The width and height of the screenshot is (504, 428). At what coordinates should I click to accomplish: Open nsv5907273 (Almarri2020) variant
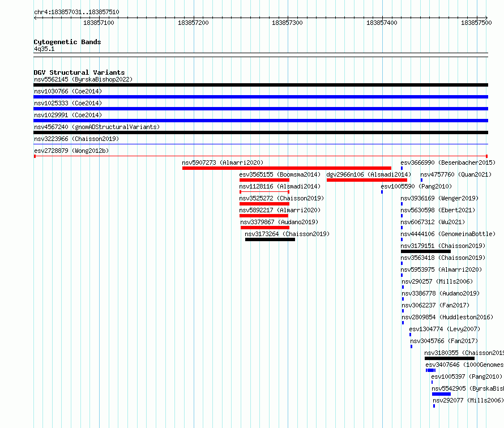[223, 162]
